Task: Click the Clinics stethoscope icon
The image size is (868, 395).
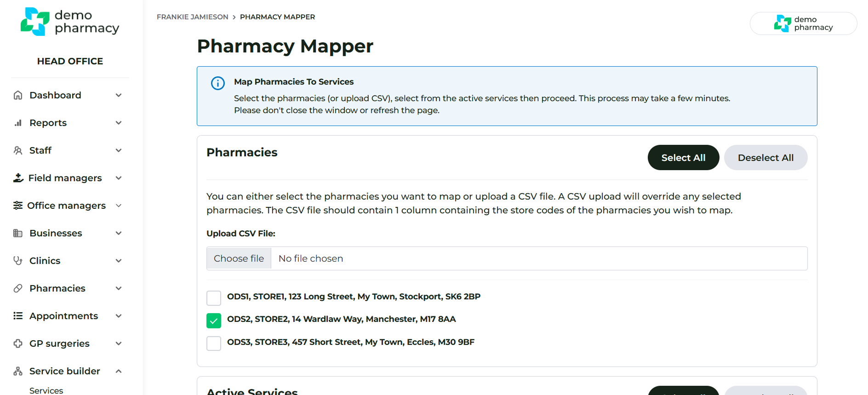Action: pyautogui.click(x=18, y=261)
